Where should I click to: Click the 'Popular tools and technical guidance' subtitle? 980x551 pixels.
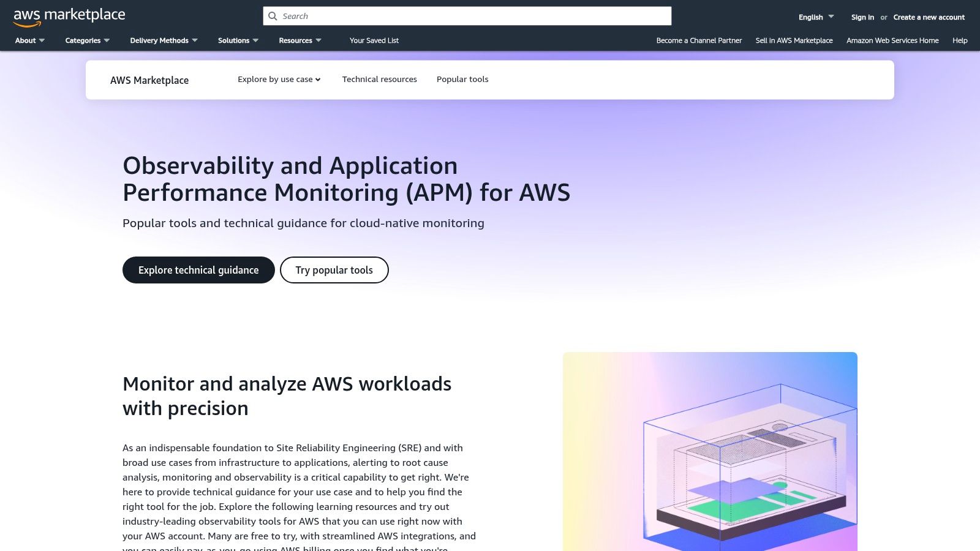click(x=303, y=223)
